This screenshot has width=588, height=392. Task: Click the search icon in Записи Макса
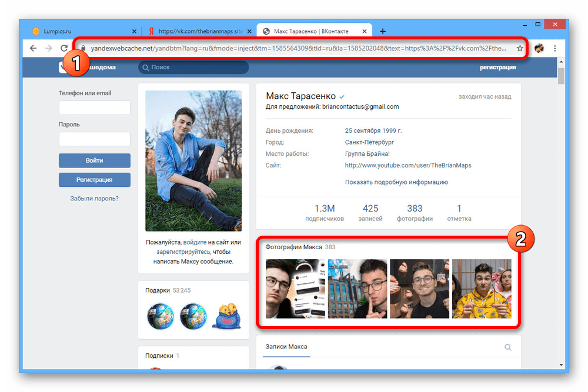click(x=508, y=347)
